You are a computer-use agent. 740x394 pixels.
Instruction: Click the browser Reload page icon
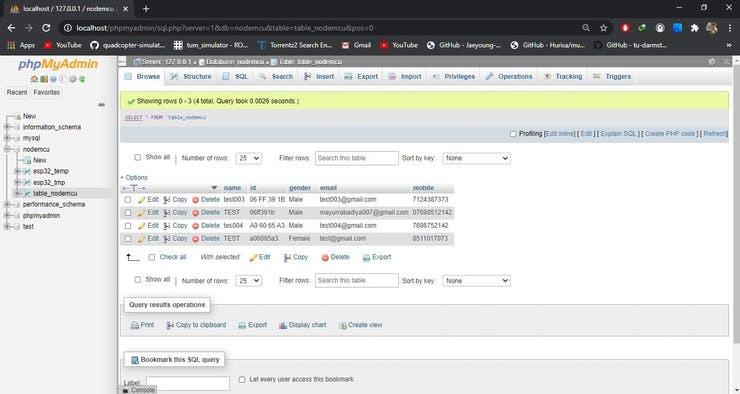coord(46,28)
